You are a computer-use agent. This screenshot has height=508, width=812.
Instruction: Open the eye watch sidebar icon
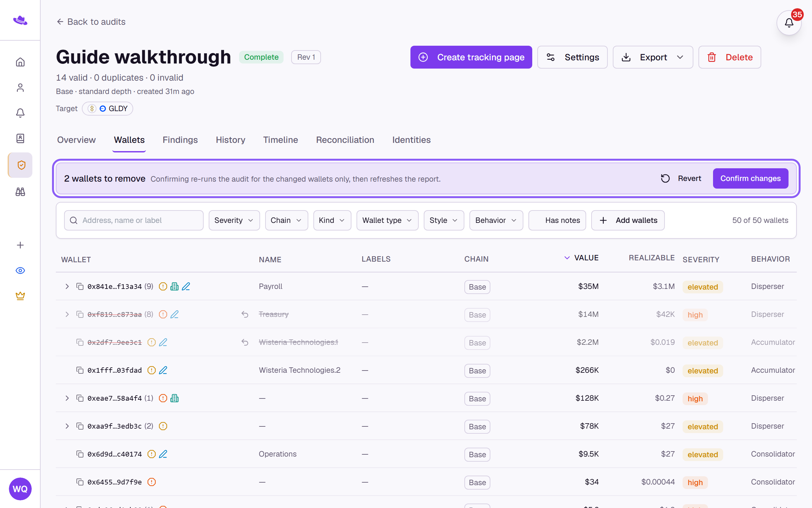[20, 271]
